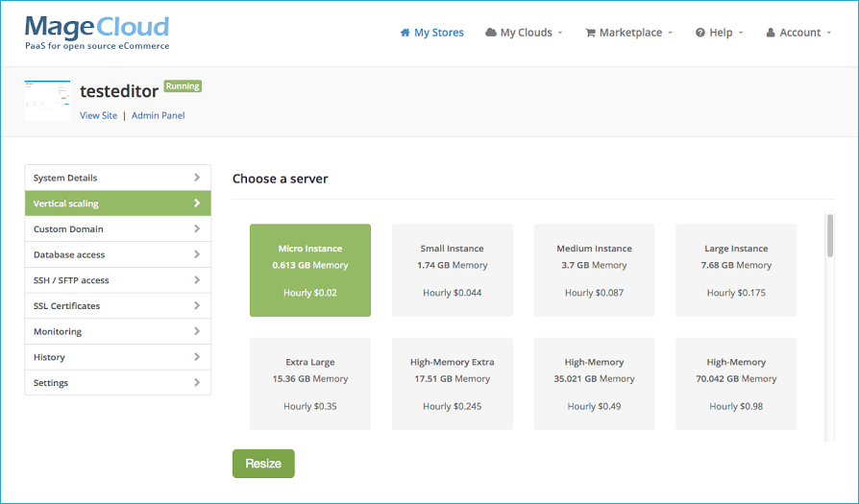859x504 pixels.
Task: Click the shopping cart icon beside Marketplace
Action: click(x=590, y=33)
